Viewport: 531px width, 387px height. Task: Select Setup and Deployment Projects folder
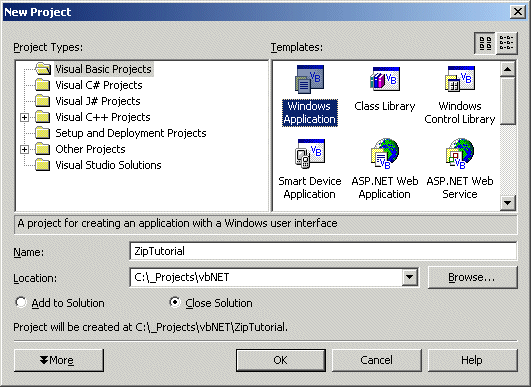[x=131, y=133]
